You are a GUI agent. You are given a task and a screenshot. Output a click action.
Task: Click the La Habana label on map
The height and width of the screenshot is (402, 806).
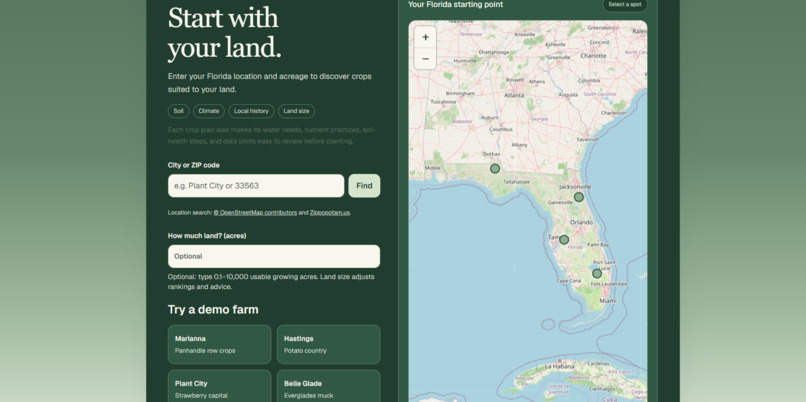tap(558, 367)
